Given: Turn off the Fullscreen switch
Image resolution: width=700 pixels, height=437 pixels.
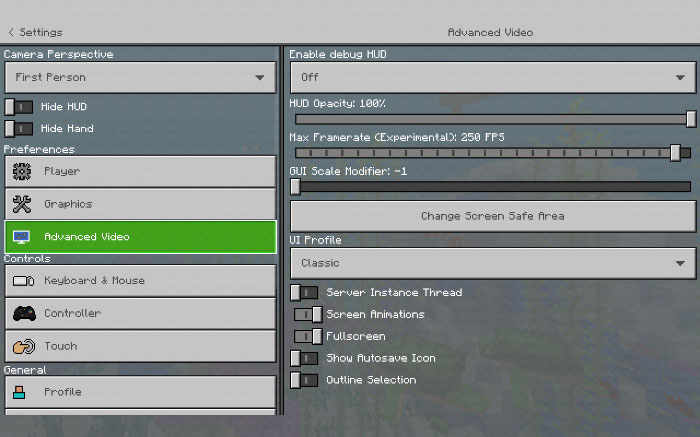Looking at the screenshot, I should (308, 336).
